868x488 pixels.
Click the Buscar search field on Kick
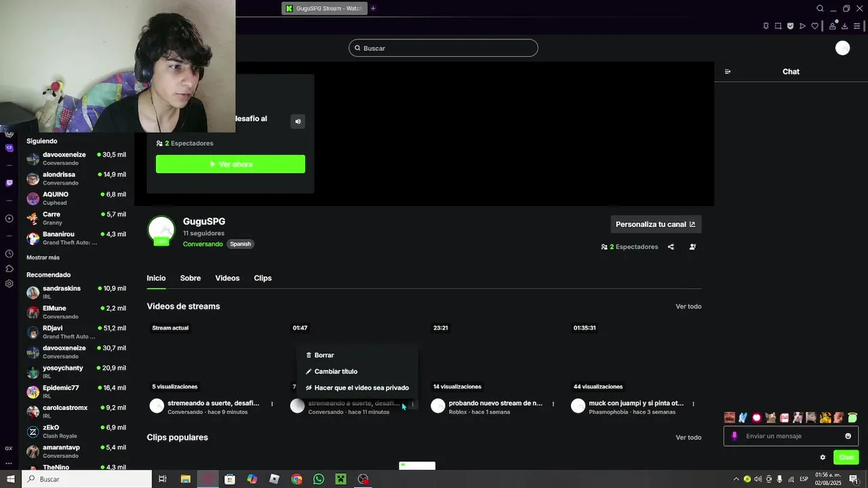coord(443,48)
